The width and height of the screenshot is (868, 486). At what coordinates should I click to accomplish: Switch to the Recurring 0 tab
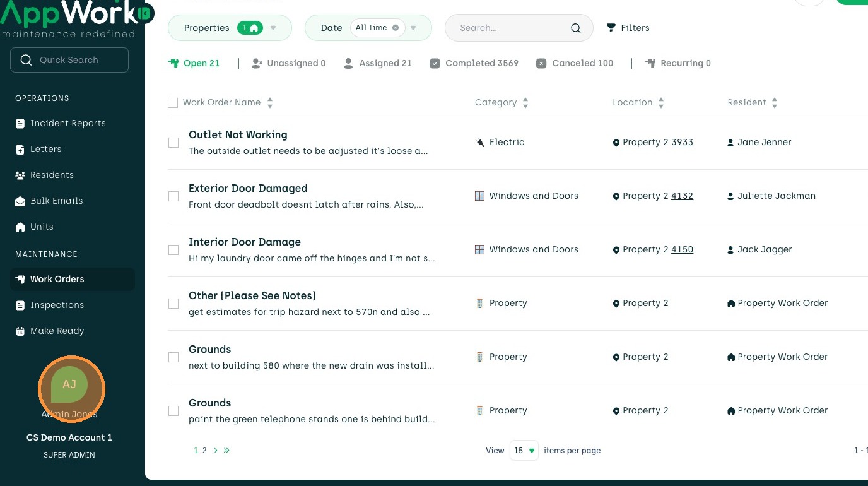click(x=677, y=63)
